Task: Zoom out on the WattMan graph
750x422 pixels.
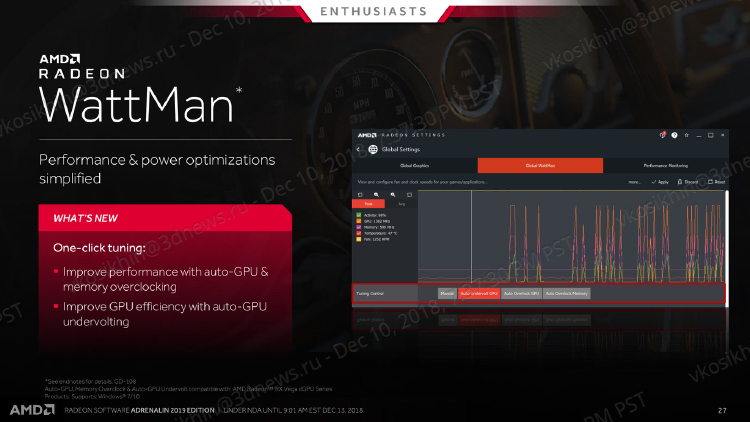Action: click(392, 194)
